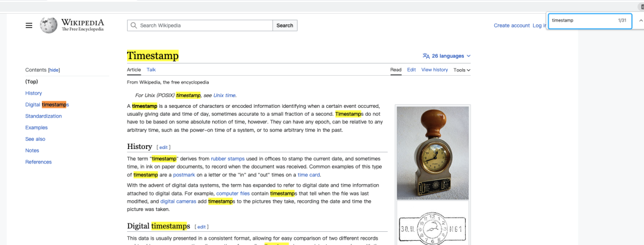Open the Tools dropdown menu
Viewport: 644px width, 245px height.
462,70
